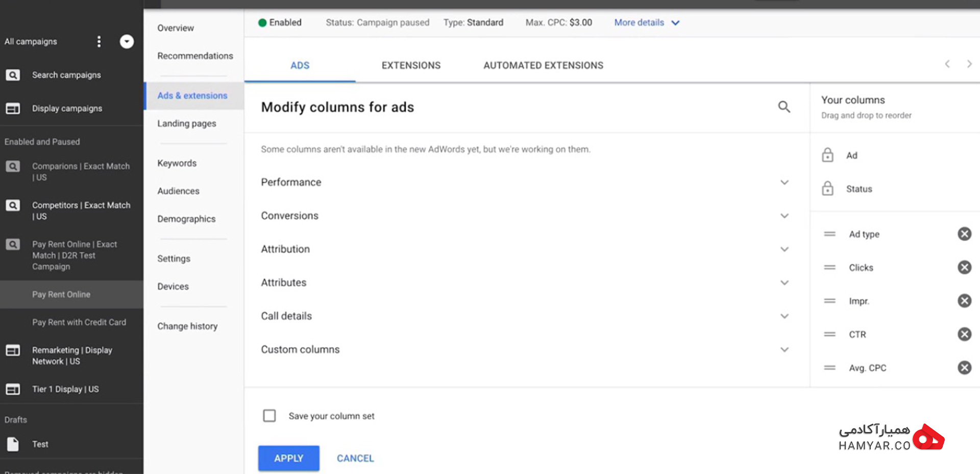The width and height of the screenshot is (980, 474).
Task: Click the drag handle for CTR
Action: click(830, 334)
